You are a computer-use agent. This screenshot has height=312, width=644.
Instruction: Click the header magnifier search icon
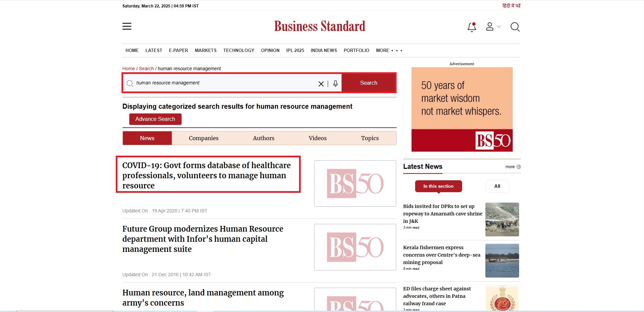pos(515,27)
